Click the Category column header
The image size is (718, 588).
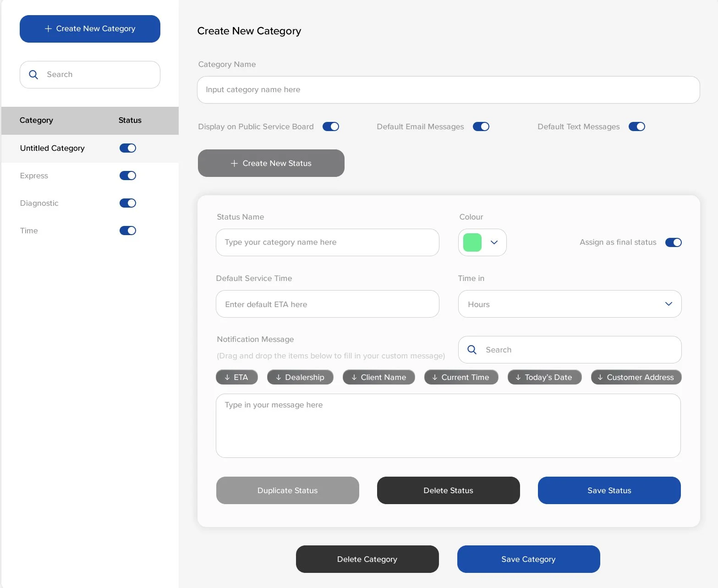coord(36,120)
